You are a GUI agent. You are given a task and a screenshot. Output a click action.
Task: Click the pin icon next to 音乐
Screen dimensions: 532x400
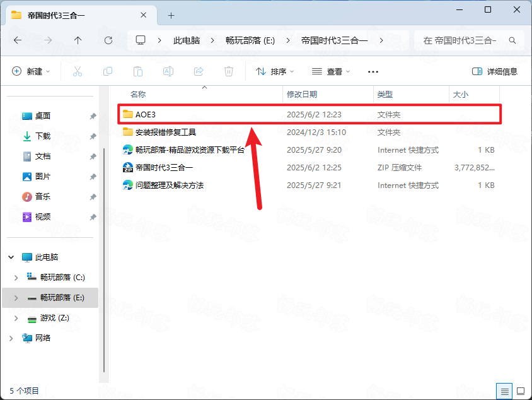click(x=93, y=197)
